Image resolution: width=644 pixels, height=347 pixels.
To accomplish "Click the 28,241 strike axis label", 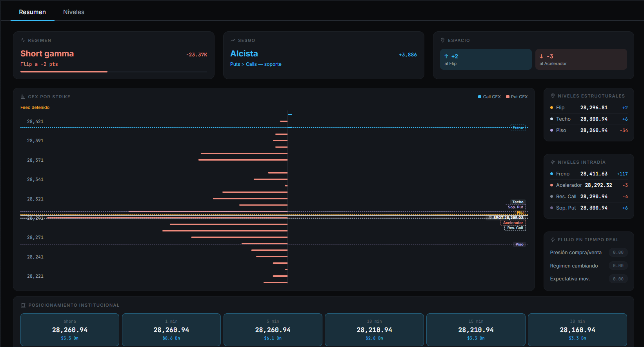I will 35,257.
